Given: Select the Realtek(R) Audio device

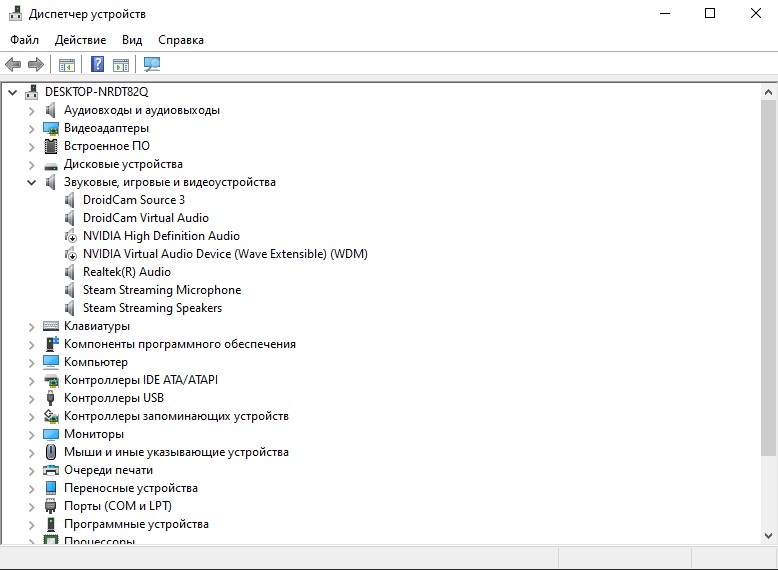Looking at the screenshot, I should click(127, 272).
